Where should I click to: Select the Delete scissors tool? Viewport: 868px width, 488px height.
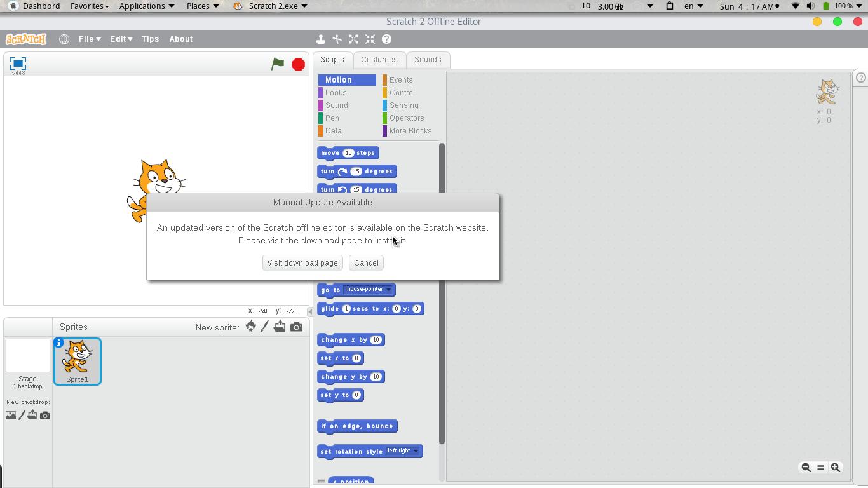337,39
